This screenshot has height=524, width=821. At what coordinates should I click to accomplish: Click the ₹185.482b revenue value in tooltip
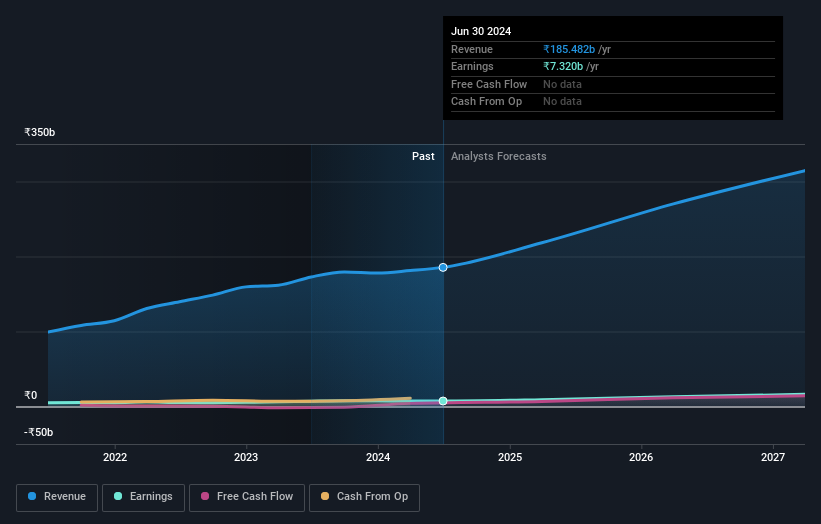tap(569, 49)
